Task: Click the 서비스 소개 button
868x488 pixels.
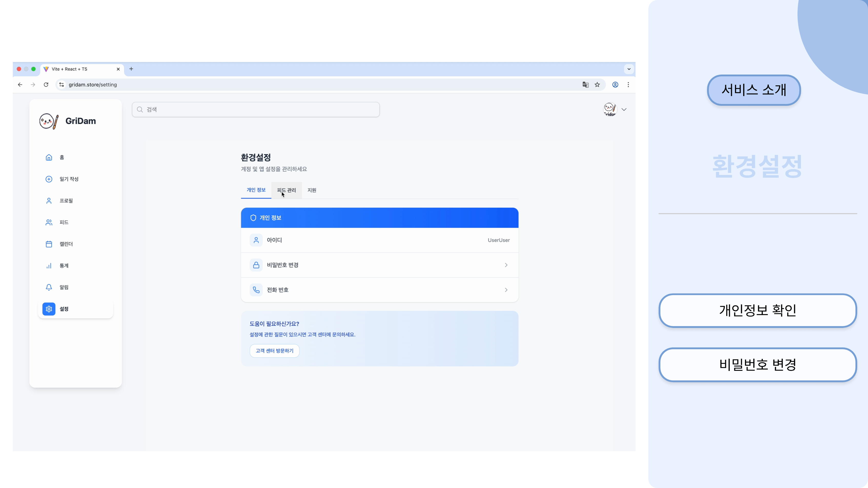Action: pyautogui.click(x=754, y=90)
